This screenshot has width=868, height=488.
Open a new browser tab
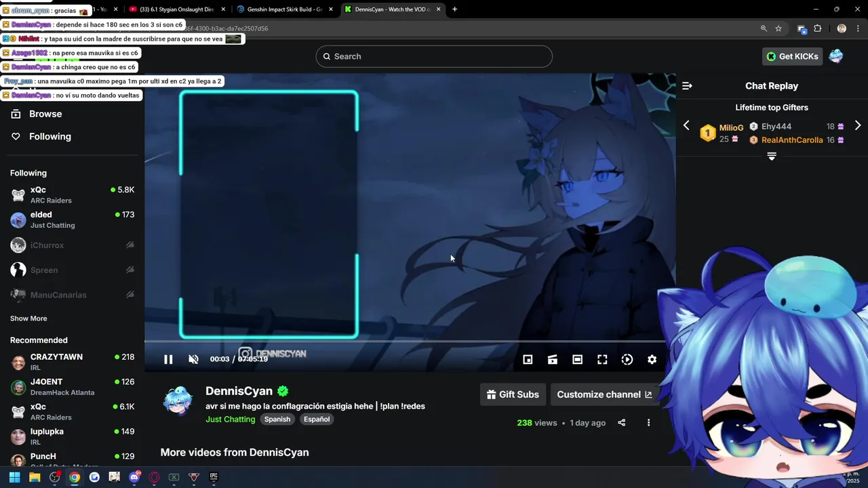click(x=454, y=9)
